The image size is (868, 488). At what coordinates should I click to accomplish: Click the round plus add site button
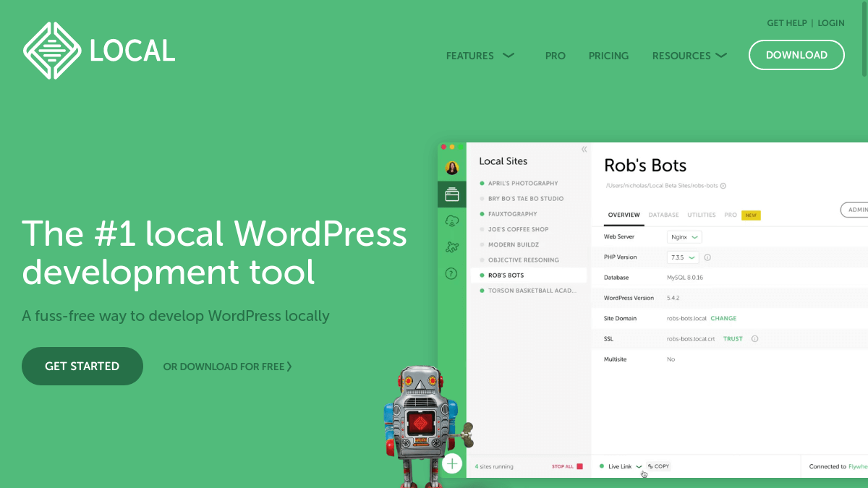tap(452, 463)
